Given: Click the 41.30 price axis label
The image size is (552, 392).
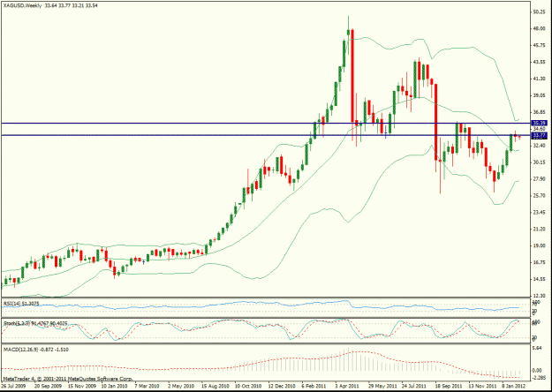Looking at the screenshot, I should pyautogui.click(x=540, y=79).
